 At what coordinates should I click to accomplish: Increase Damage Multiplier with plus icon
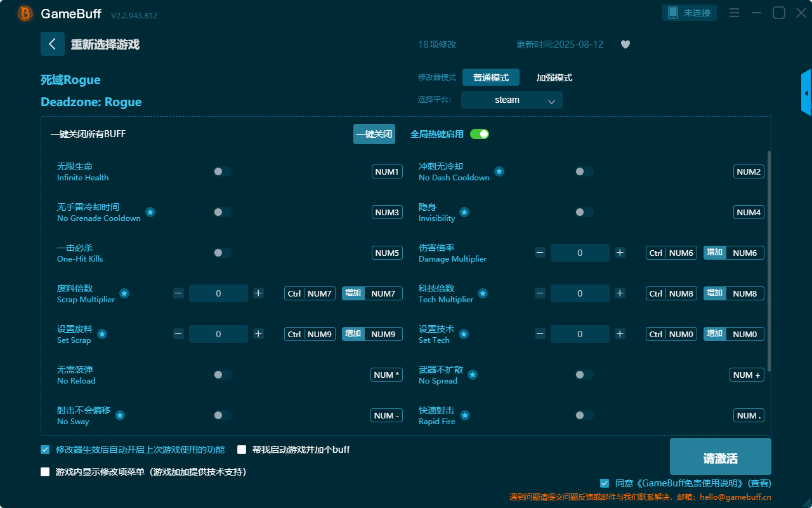coord(620,253)
